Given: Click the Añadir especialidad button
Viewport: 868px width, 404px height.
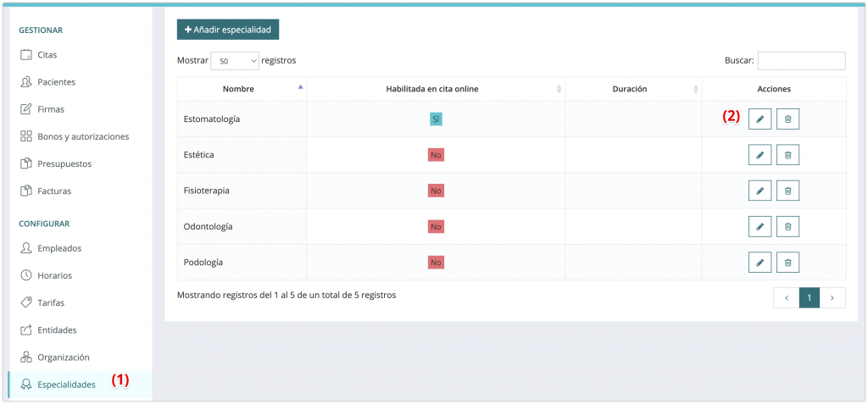Looking at the screenshot, I should [x=227, y=30].
